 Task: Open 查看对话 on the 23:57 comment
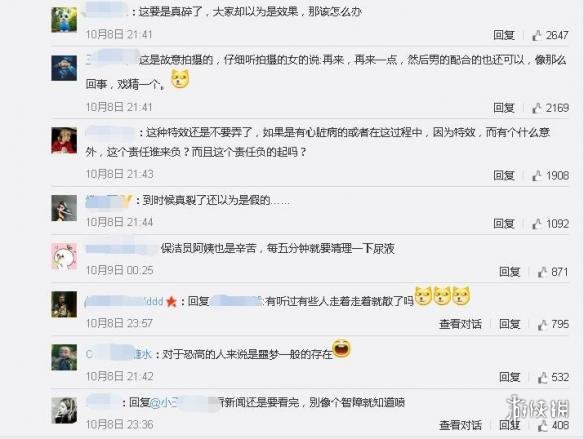[x=460, y=324]
